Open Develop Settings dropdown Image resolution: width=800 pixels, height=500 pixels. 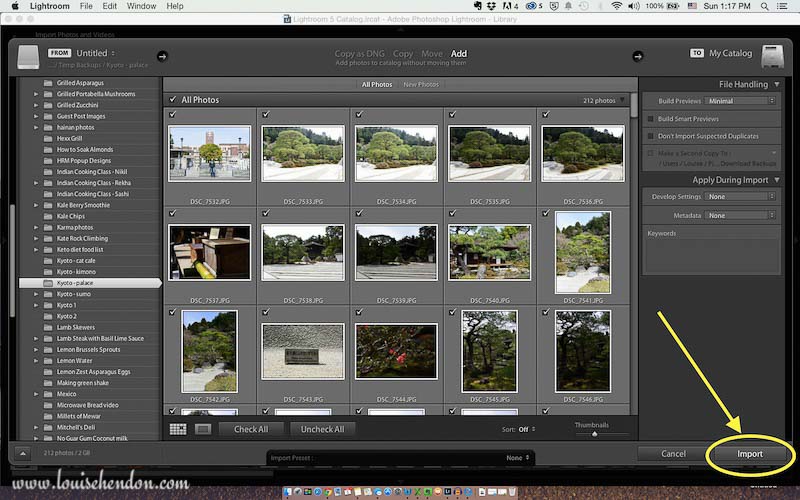740,196
